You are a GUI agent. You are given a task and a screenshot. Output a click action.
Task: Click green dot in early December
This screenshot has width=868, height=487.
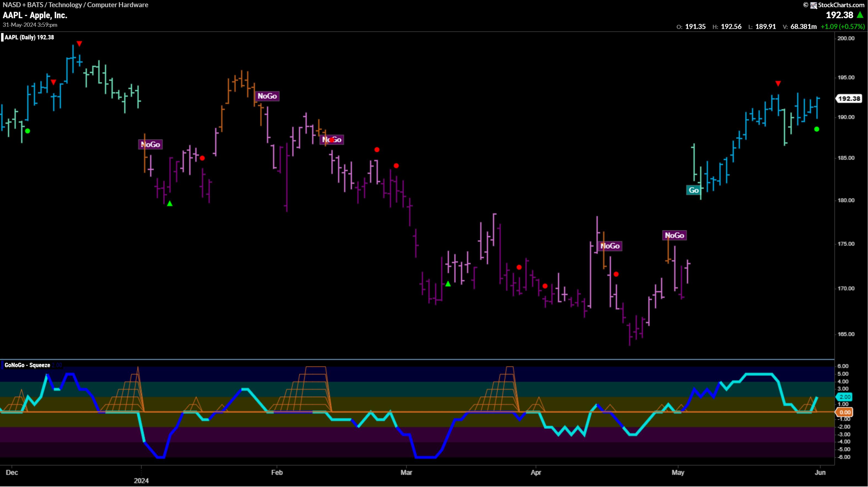pyautogui.click(x=28, y=131)
